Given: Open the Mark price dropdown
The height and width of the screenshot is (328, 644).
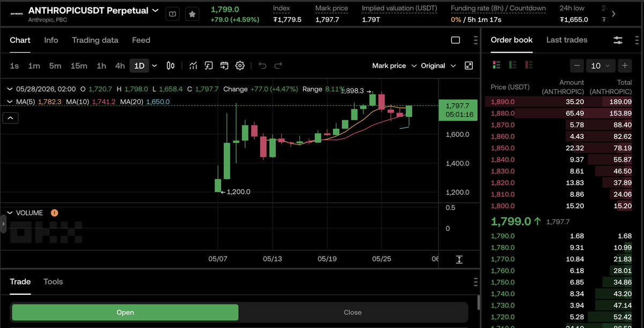Looking at the screenshot, I should click(394, 65).
